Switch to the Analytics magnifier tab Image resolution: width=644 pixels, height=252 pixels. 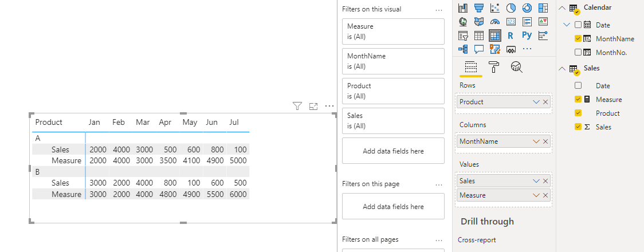[516, 67]
